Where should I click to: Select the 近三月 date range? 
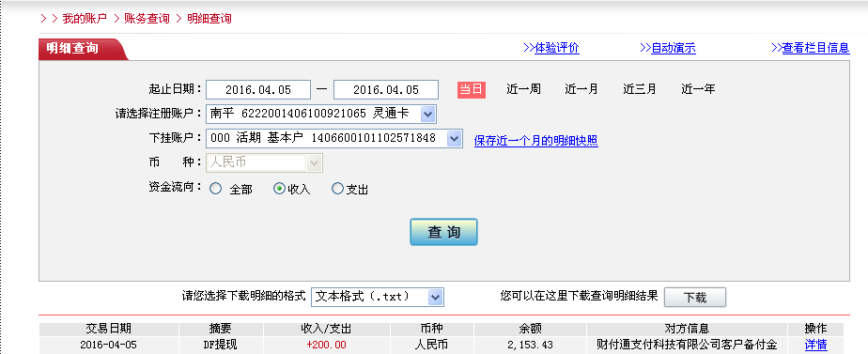point(640,89)
